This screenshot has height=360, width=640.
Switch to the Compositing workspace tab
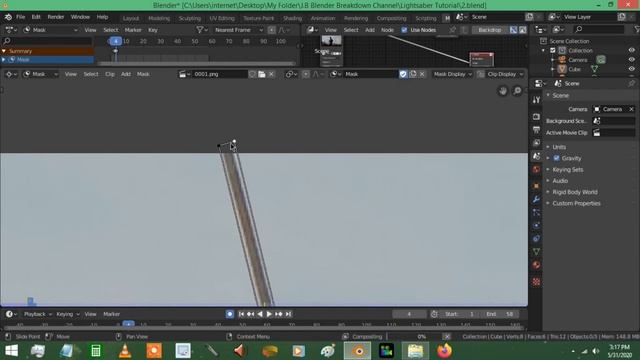coord(391,18)
